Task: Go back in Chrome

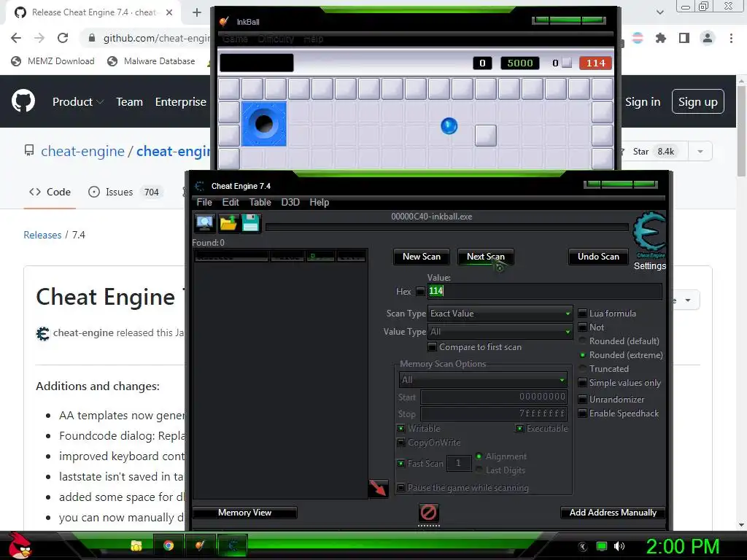Action: click(16, 38)
